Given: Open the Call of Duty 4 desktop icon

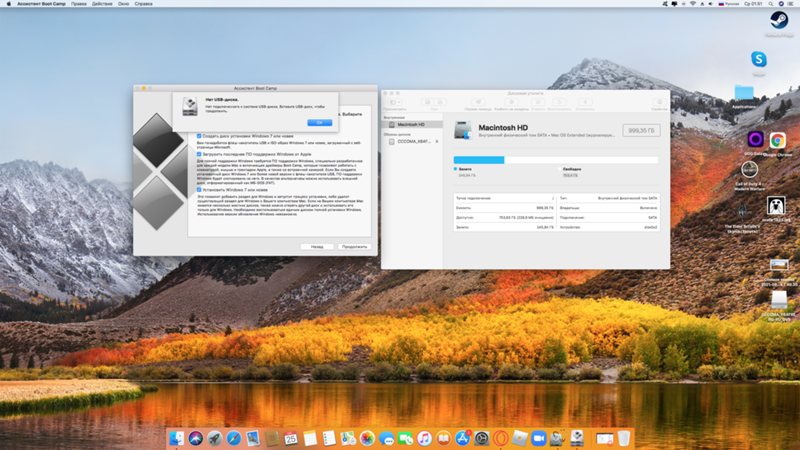Looking at the screenshot, I should coord(749,169).
